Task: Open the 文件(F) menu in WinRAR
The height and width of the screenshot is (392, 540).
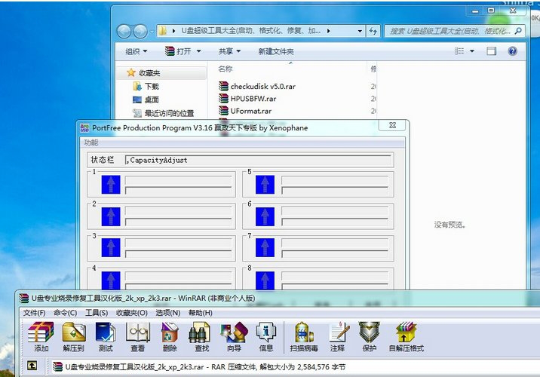Action: tap(34, 313)
